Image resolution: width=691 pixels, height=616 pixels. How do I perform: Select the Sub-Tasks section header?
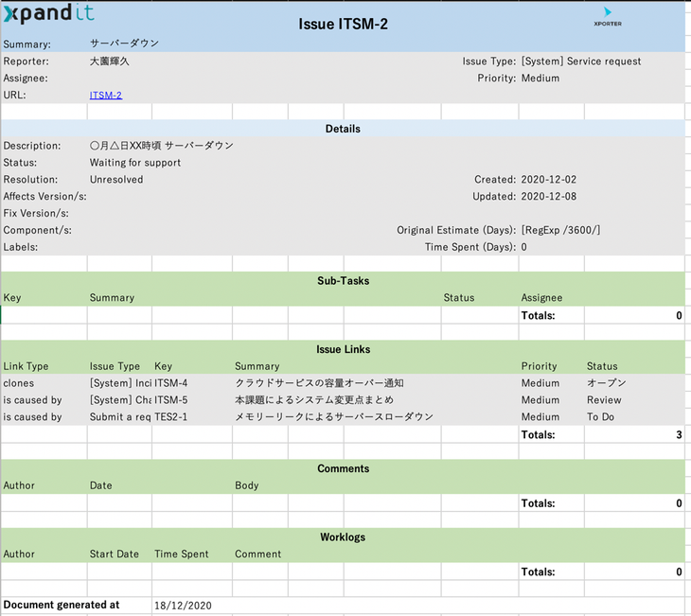tap(343, 281)
